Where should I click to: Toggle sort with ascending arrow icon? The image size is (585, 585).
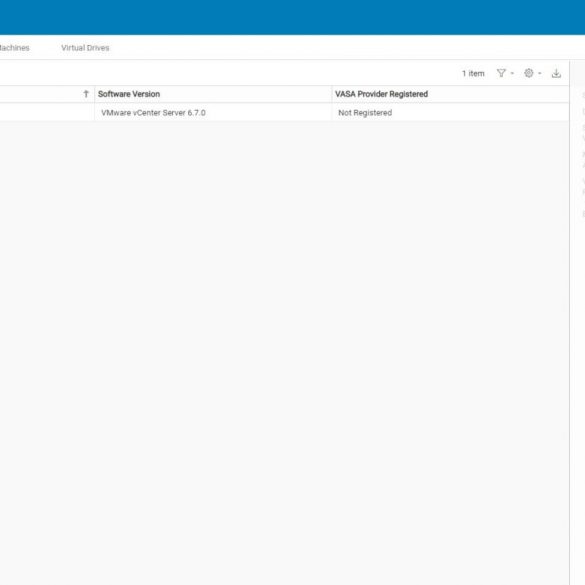[86, 94]
